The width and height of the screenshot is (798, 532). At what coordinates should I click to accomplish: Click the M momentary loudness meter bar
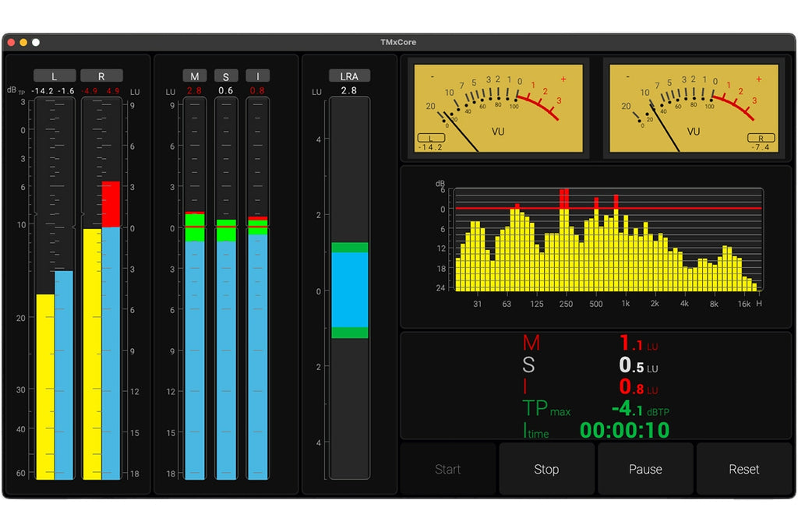(x=194, y=288)
